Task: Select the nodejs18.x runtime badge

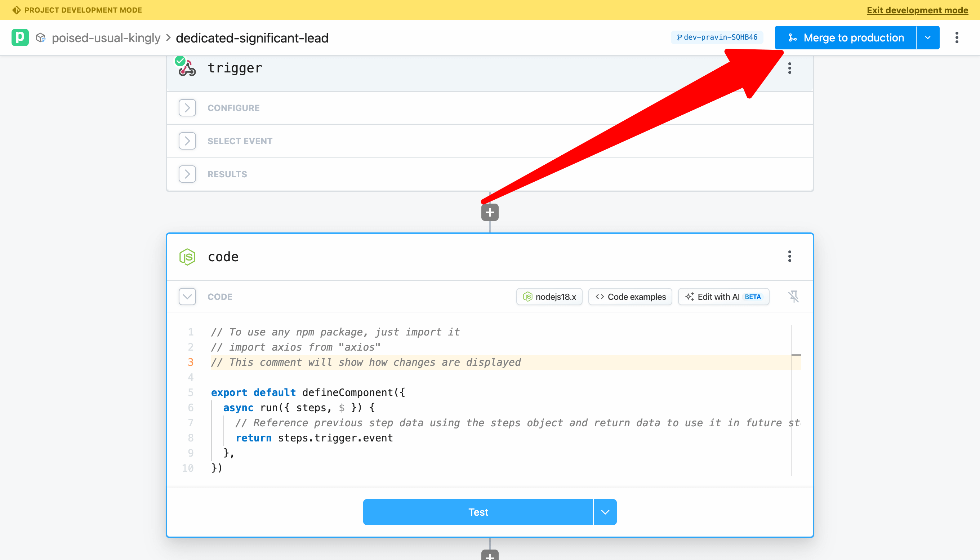Action: pyautogui.click(x=549, y=297)
